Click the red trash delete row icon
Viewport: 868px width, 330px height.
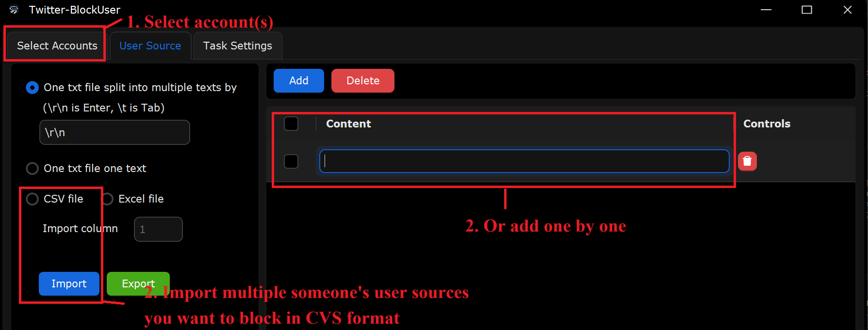[x=747, y=161]
